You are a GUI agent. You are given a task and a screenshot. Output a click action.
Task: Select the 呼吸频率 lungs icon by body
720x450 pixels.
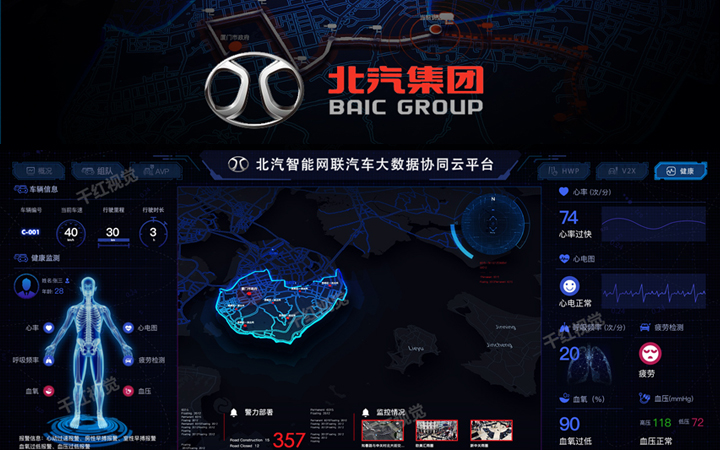coord(49,360)
